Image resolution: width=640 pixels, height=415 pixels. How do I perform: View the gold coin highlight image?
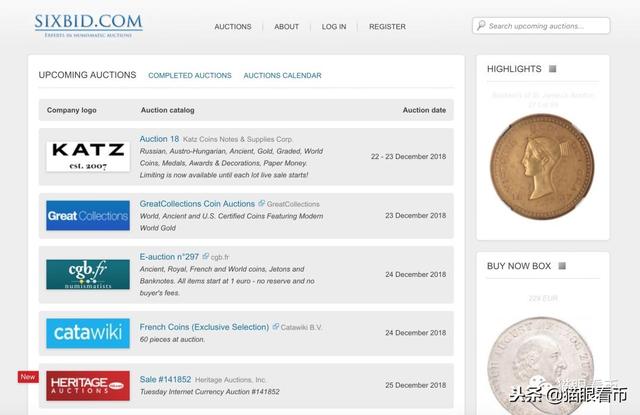542,166
